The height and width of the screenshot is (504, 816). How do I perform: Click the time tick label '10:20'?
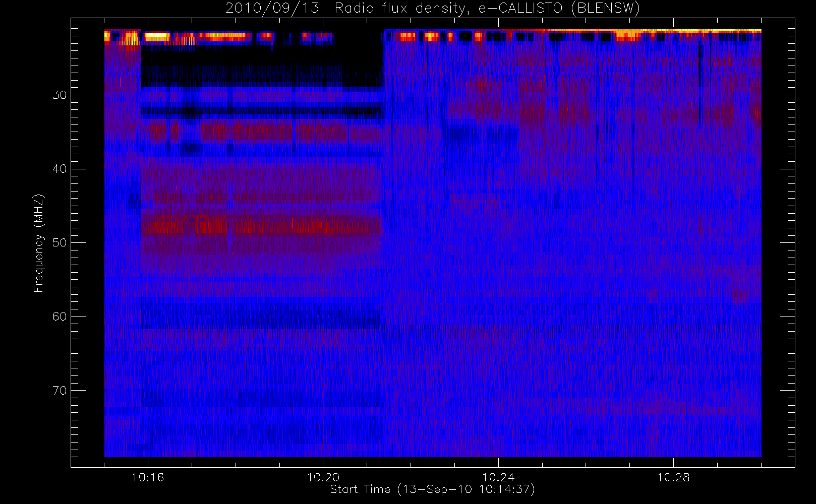[x=323, y=477]
